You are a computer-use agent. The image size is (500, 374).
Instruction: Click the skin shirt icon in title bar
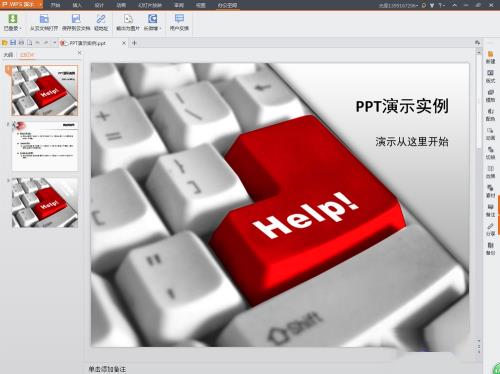(x=432, y=5)
